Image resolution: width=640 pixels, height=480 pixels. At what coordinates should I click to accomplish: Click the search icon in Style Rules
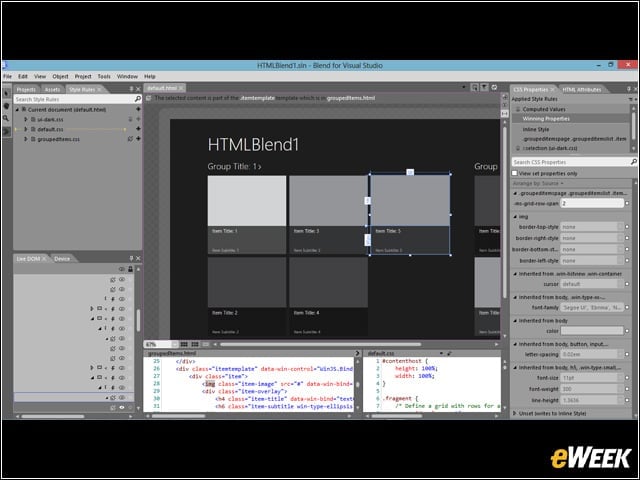[x=138, y=99]
